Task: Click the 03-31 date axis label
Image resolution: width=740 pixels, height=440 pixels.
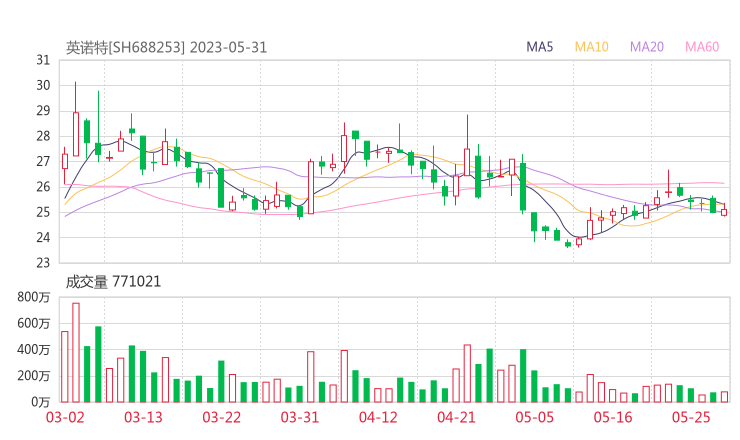Action: click(300, 417)
